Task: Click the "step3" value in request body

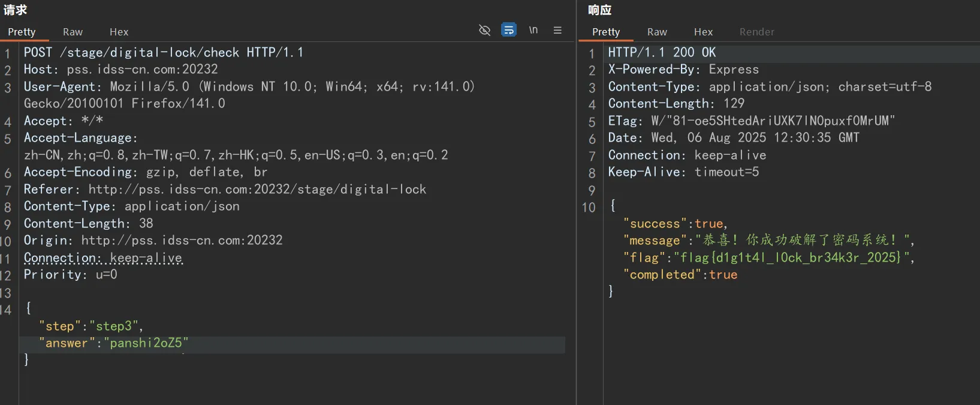Action: 114,326
